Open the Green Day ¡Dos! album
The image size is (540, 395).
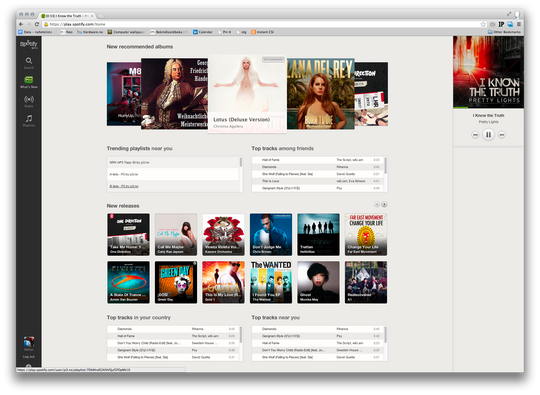(176, 282)
